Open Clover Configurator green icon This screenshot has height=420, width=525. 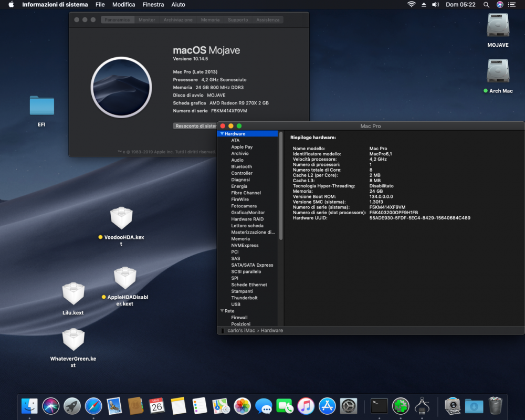(401, 406)
